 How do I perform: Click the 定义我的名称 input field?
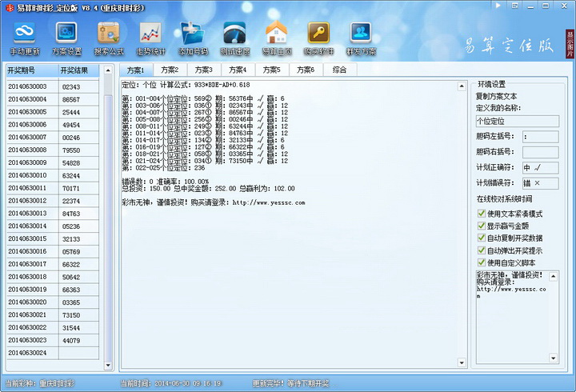click(517, 122)
